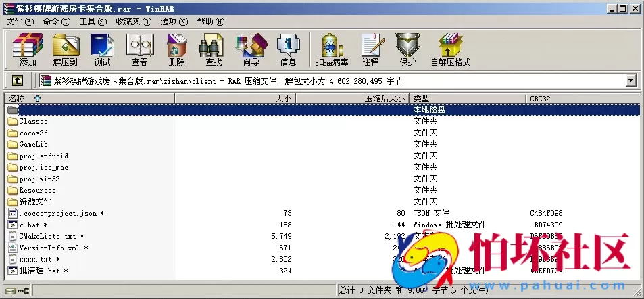Click the 保护 (Protect) shield icon

[x=408, y=49]
